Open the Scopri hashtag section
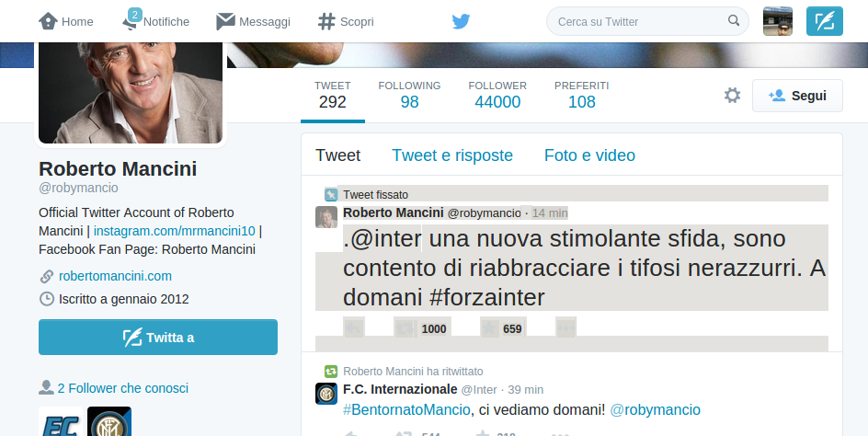This screenshot has width=868, height=436. click(x=345, y=21)
